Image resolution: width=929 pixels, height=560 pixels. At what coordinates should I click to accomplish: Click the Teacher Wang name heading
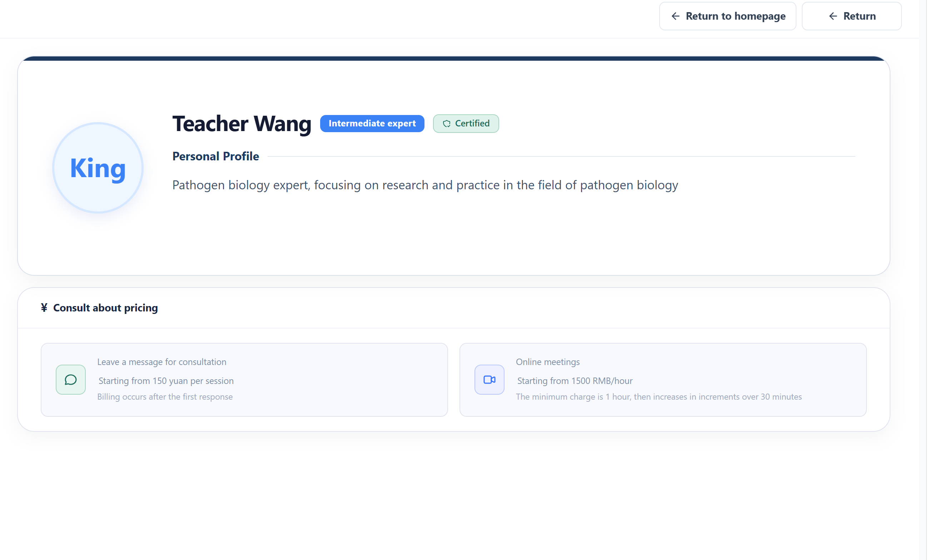pyautogui.click(x=242, y=124)
